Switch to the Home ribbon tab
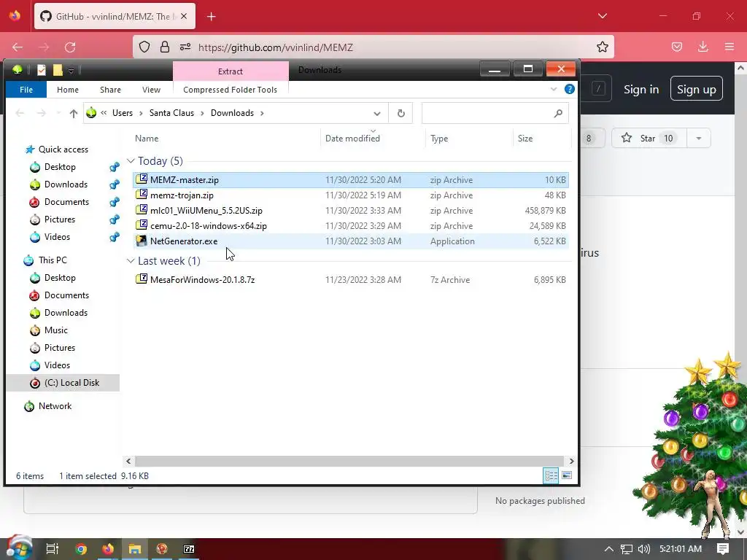Image resolution: width=747 pixels, height=560 pixels. click(x=68, y=90)
